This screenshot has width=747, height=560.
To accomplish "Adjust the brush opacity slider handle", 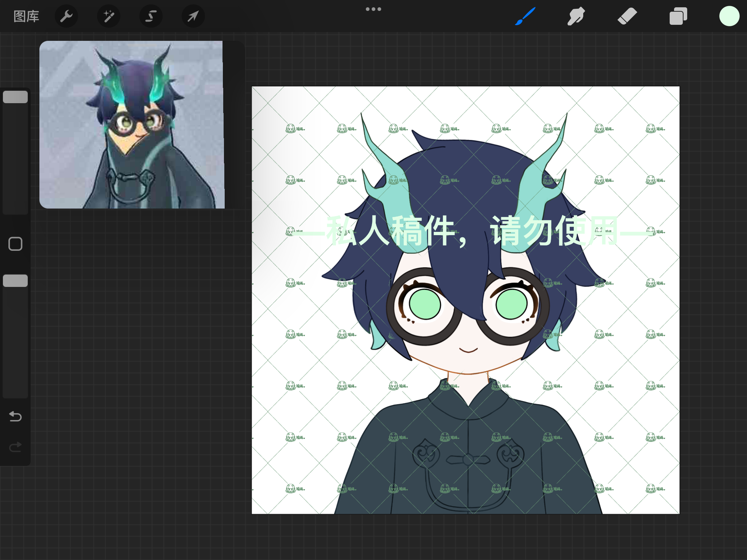I will pyautogui.click(x=15, y=281).
